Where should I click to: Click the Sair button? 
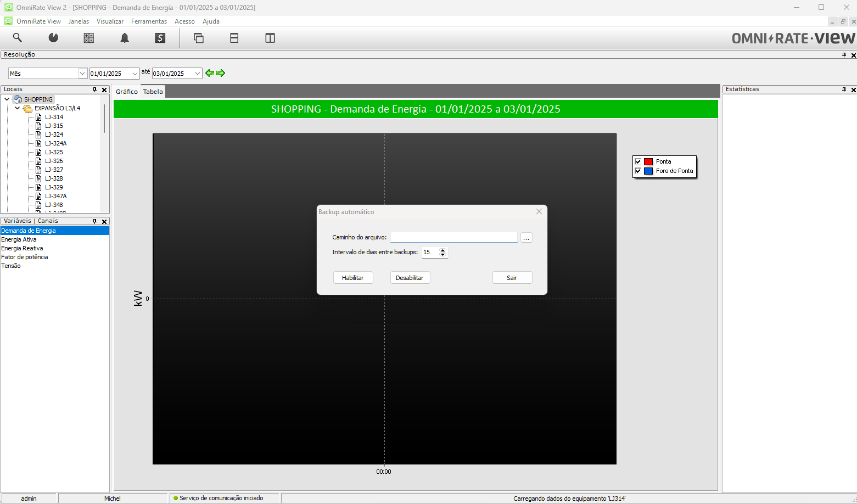point(512,278)
